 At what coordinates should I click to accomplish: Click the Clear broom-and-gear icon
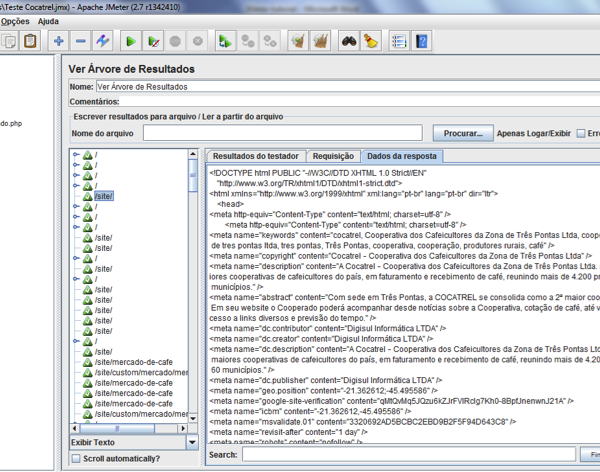pyautogui.click(x=298, y=41)
